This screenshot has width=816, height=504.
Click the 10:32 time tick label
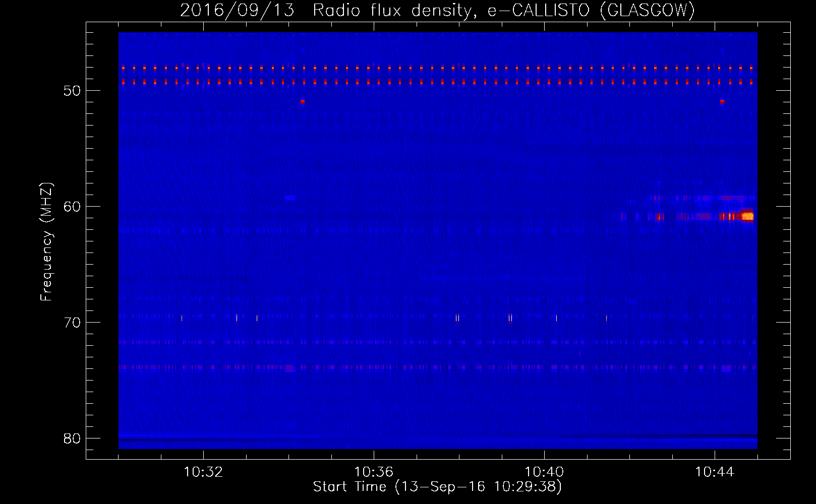tap(203, 472)
